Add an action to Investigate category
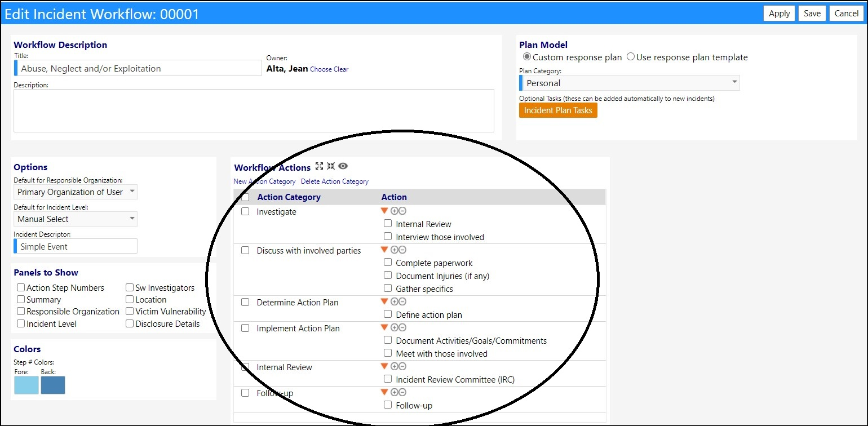 pos(395,211)
